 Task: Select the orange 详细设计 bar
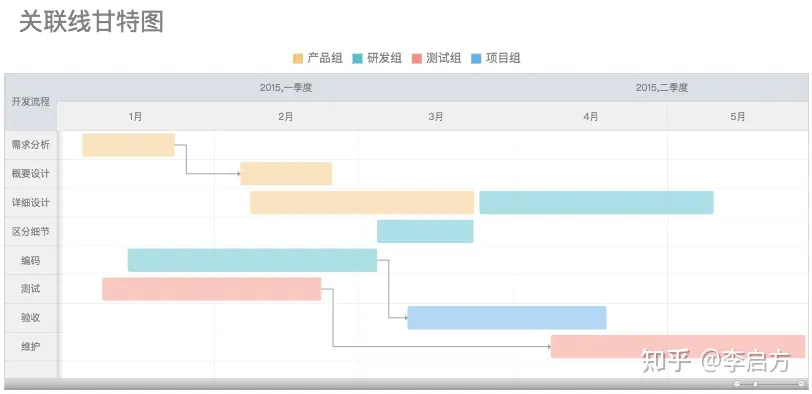click(362, 202)
